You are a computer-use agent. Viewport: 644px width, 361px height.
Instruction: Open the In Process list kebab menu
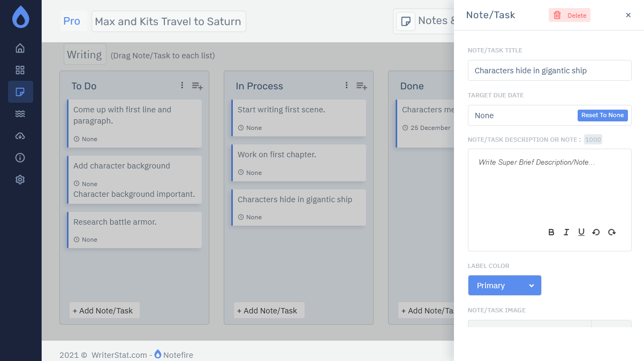coord(346,85)
